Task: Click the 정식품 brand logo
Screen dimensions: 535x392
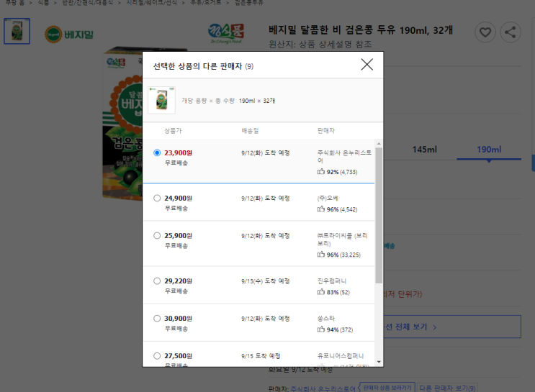Action: coord(226,33)
